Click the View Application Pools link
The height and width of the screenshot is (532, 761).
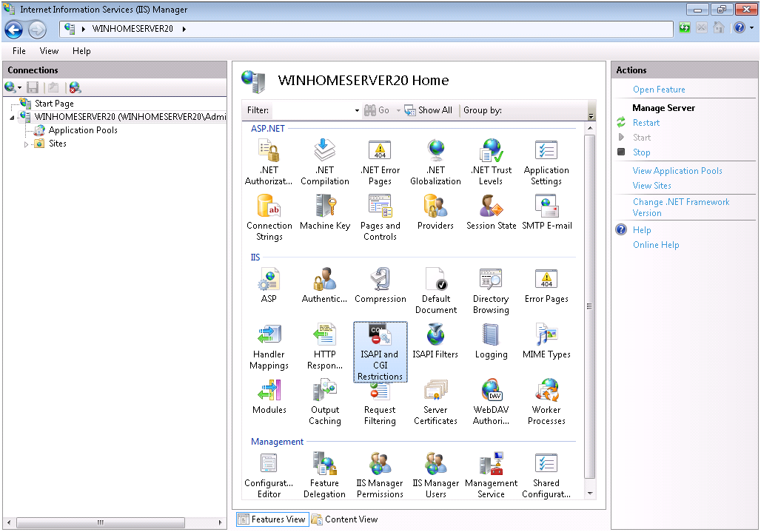677,171
